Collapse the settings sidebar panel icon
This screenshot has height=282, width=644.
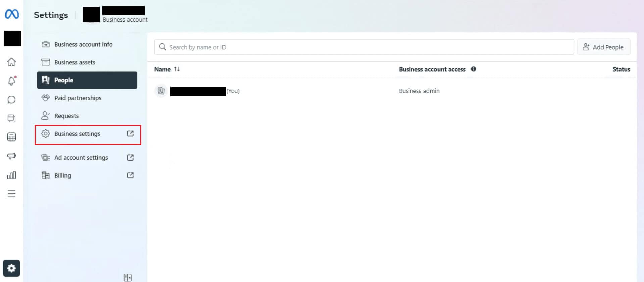(x=128, y=277)
